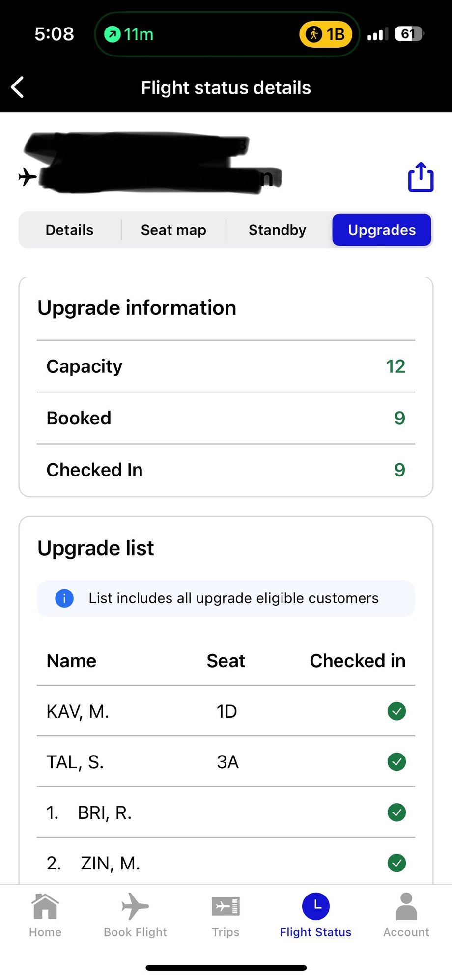Select the Upgrades tab
Viewport: 452px width, 980px height.
click(382, 230)
